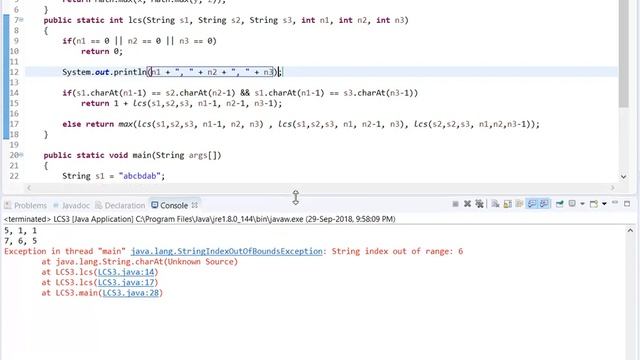Toggle Word Wrap in console toolbar
The width and height of the screenshot is (640, 360).
click(519, 204)
